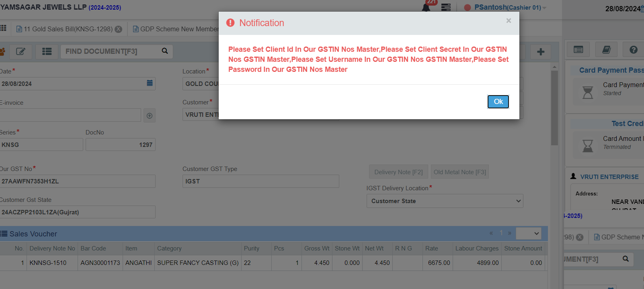Click the plus add new icon

click(x=541, y=51)
